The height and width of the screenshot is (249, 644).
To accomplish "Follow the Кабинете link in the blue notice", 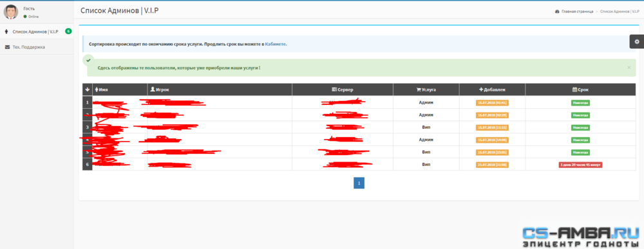I will [x=276, y=44].
